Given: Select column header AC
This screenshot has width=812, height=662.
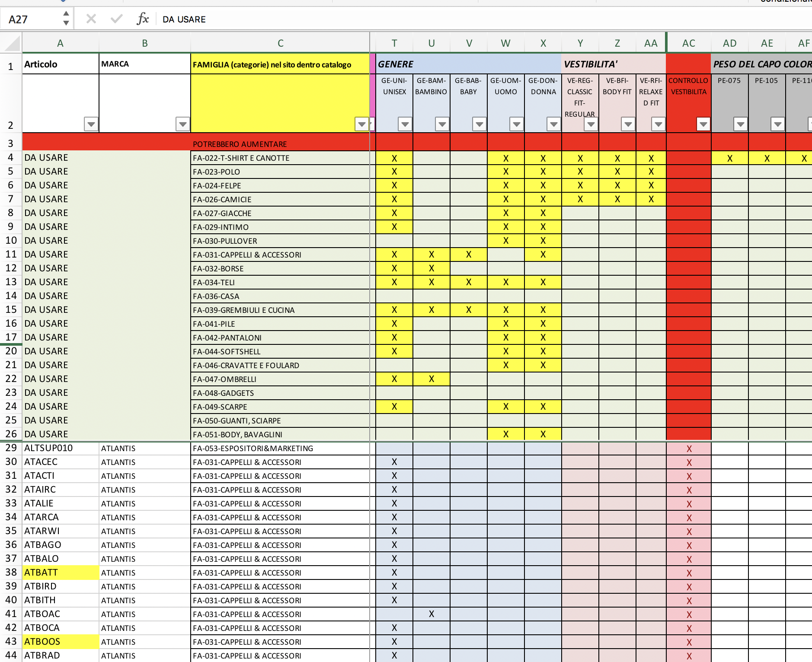Looking at the screenshot, I should point(689,43).
